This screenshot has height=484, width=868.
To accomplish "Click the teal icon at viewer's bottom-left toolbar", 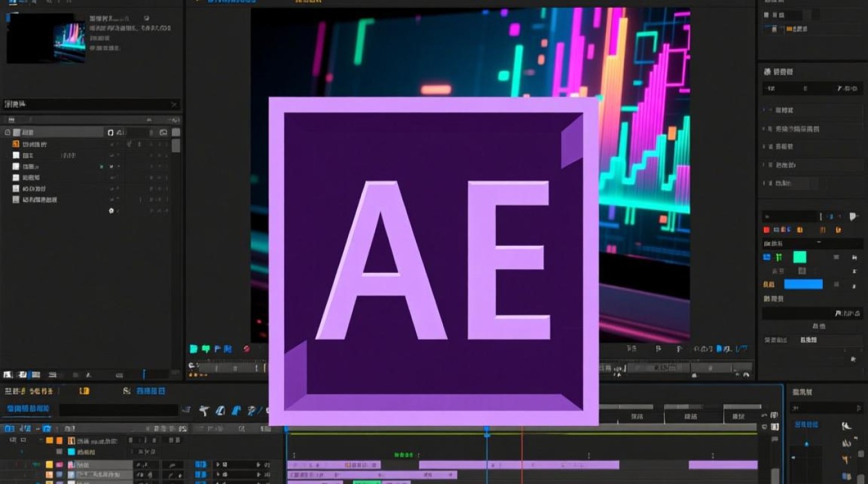I will click(x=194, y=349).
